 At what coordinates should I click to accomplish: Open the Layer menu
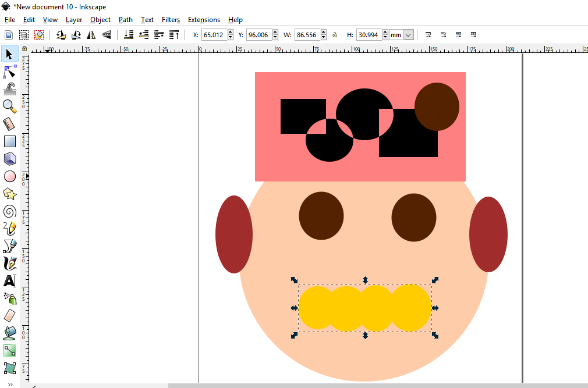tap(74, 20)
